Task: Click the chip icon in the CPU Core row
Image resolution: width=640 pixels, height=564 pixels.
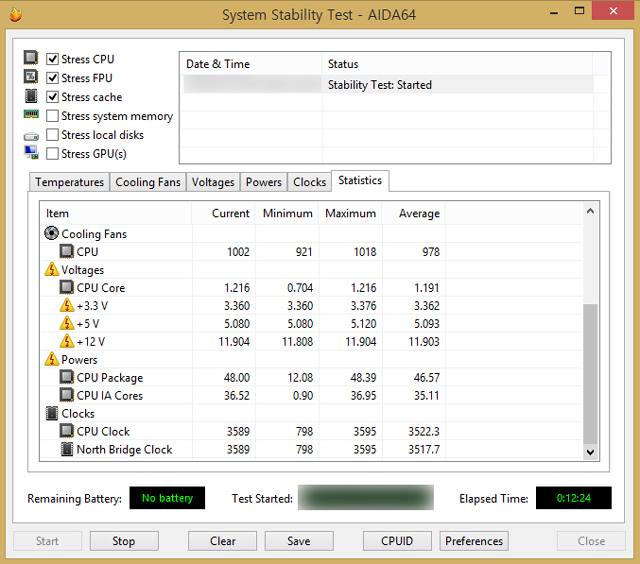Action: (x=67, y=287)
